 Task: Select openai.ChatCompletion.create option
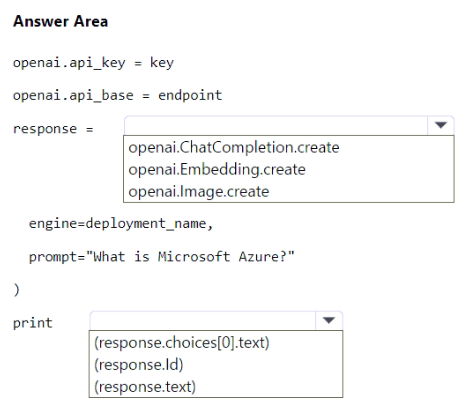[x=234, y=147]
